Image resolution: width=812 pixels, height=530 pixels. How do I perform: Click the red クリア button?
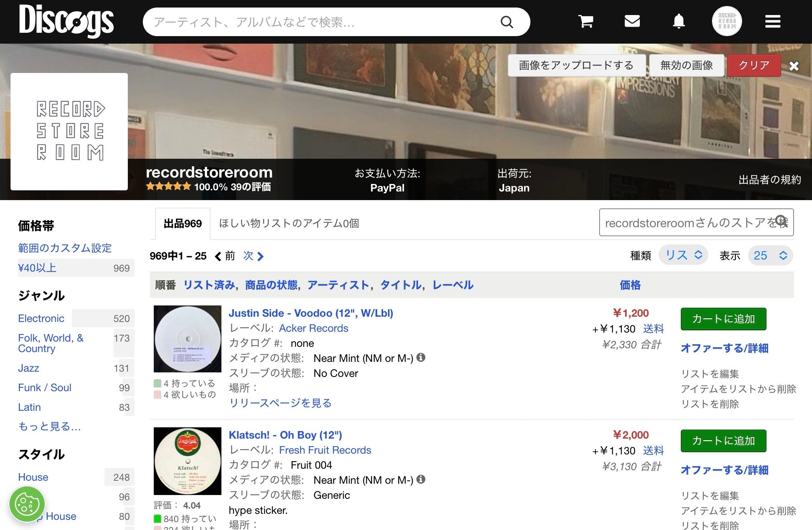point(754,65)
